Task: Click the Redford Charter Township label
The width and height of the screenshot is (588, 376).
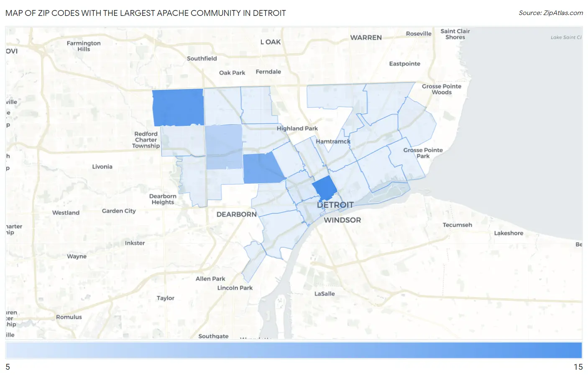Action: [x=146, y=140]
